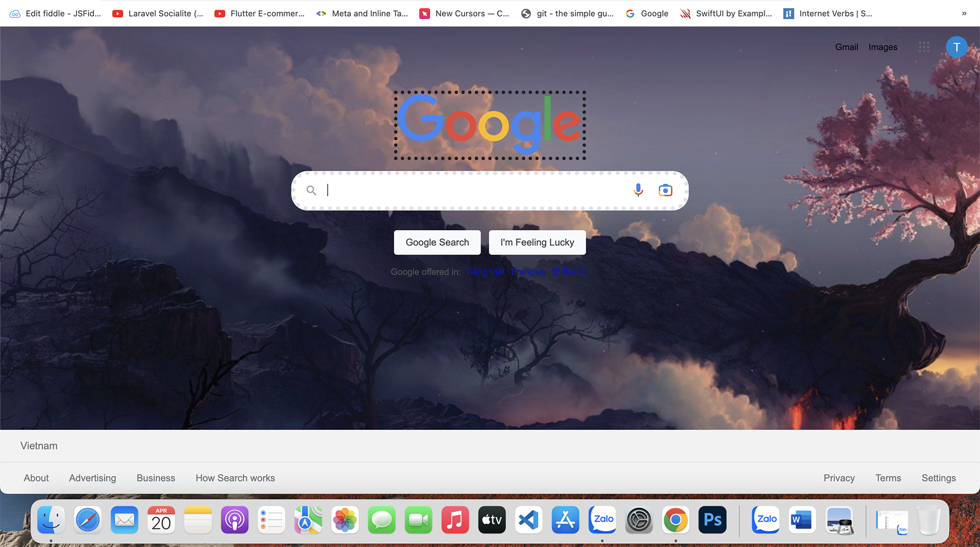The image size is (980, 547).
Task: Open the Laravel Socialite bookmark
Action: tap(158, 13)
